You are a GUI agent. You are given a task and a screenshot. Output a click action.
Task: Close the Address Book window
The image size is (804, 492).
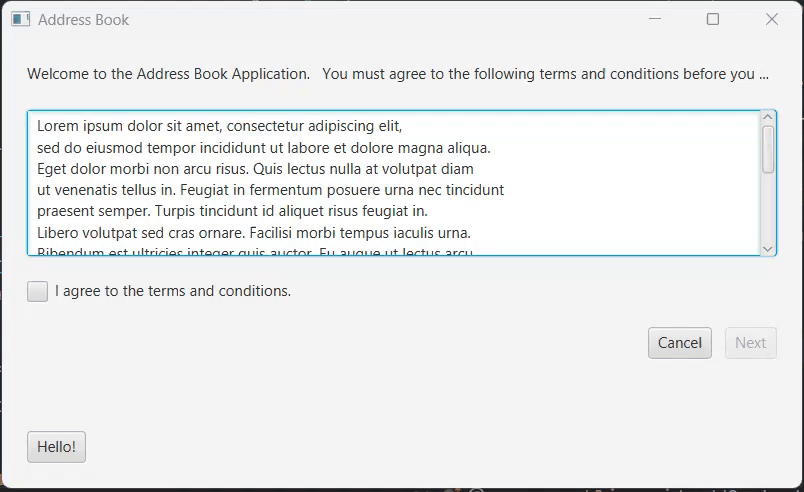[771, 19]
